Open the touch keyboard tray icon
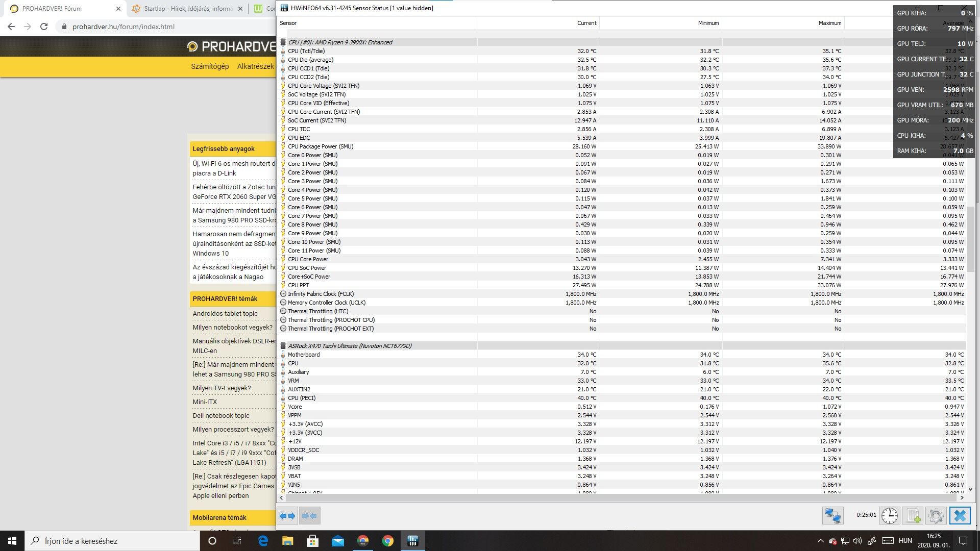Image resolution: width=980 pixels, height=551 pixels. 888,541
